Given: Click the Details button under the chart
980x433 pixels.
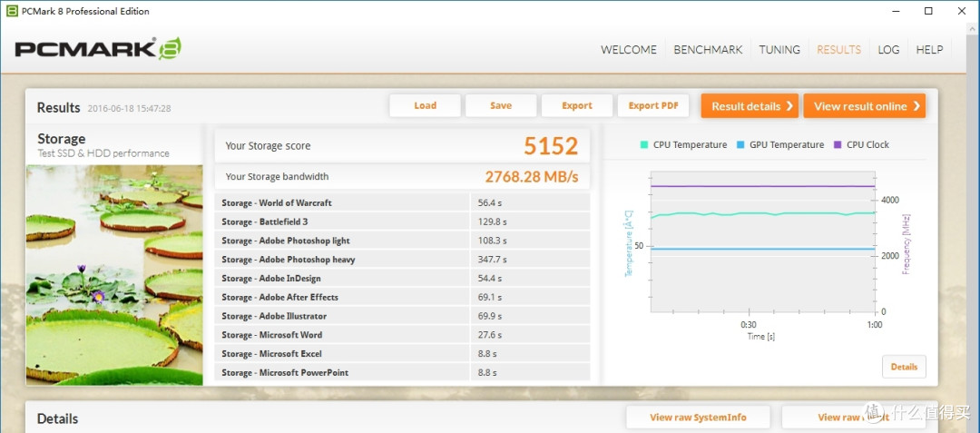Looking at the screenshot, I should point(904,367).
